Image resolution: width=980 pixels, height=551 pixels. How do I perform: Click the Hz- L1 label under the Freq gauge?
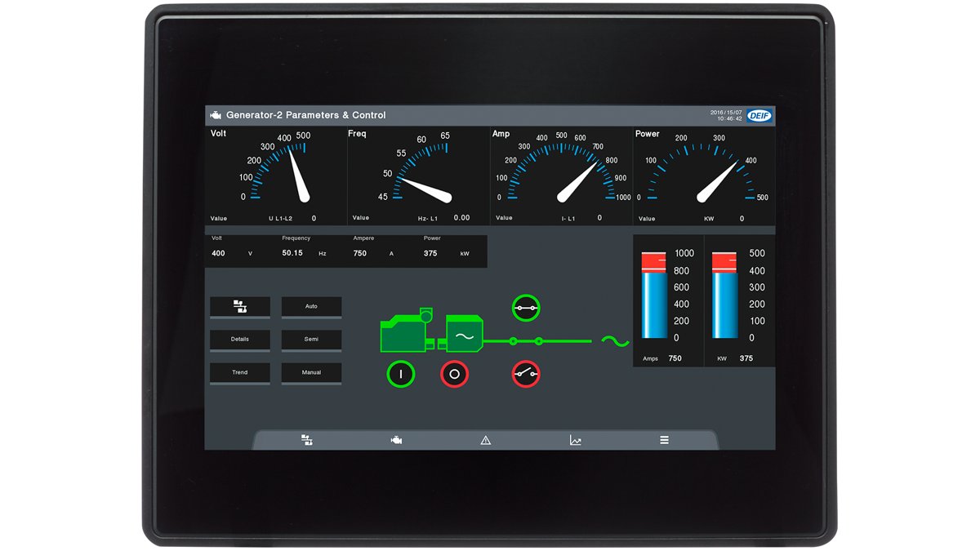(x=429, y=219)
